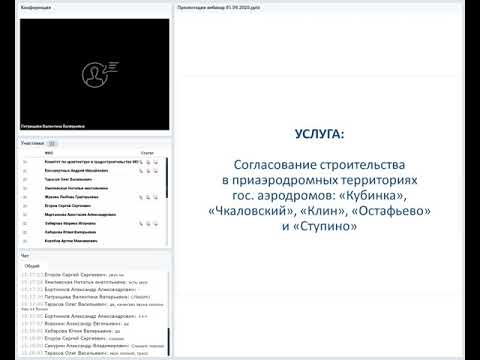Image resolution: width=480 pixels, height=360 pixels.
Task: Click the speaker placeholder avatar in the video window
Action: [100, 74]
